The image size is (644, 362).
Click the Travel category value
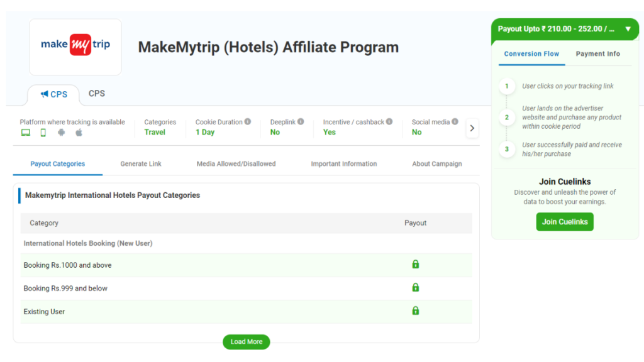pyautogui.click(x=155, y=132)
